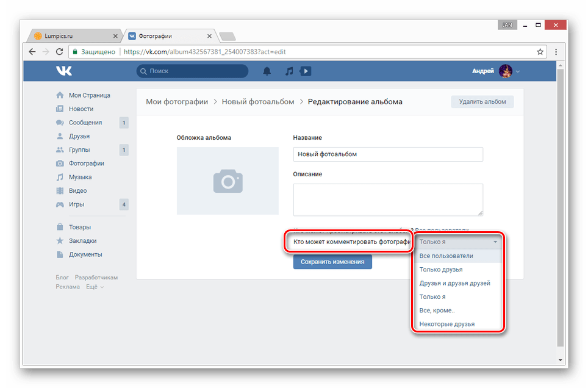Open the Блог footer link
This screenshot has width=588, height=388.
[x=62, y=278]
